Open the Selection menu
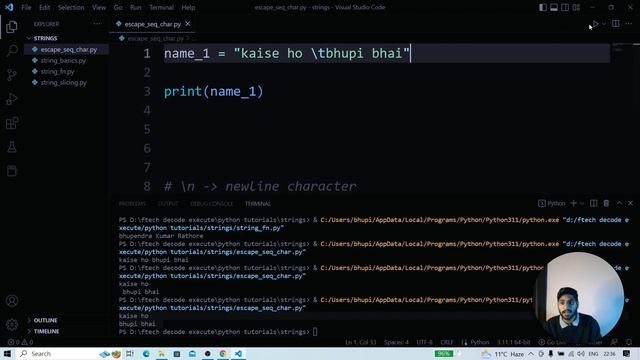This screenshot has width=640, height=360. coord(71,7)
